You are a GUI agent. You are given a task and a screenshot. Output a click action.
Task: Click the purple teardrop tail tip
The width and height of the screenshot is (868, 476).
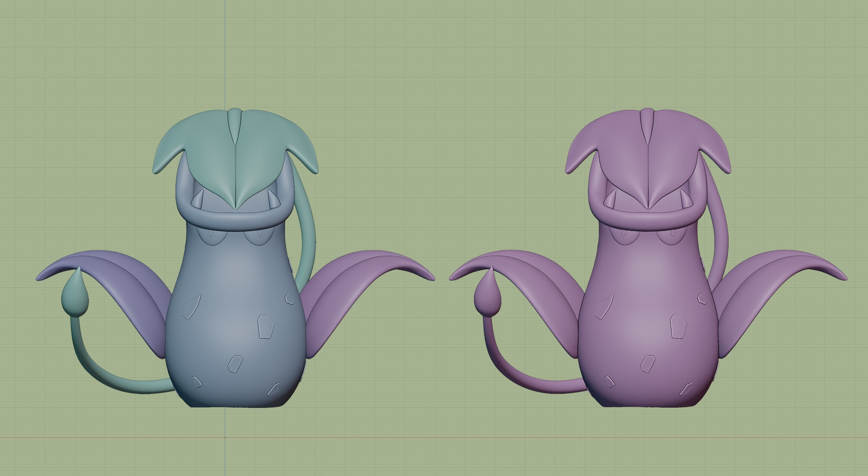(488, 292)
